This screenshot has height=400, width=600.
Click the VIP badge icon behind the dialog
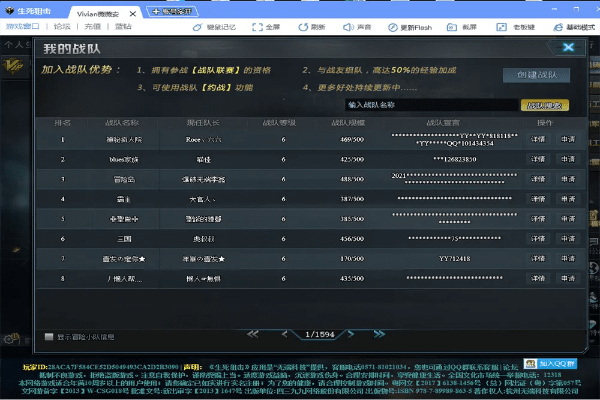pos(13,67)
